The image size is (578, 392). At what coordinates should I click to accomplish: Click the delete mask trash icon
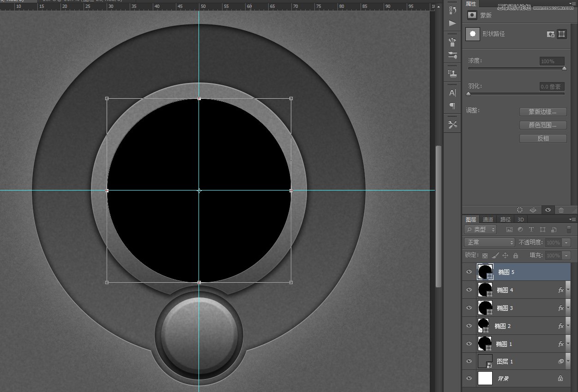[x=561, y=210]
